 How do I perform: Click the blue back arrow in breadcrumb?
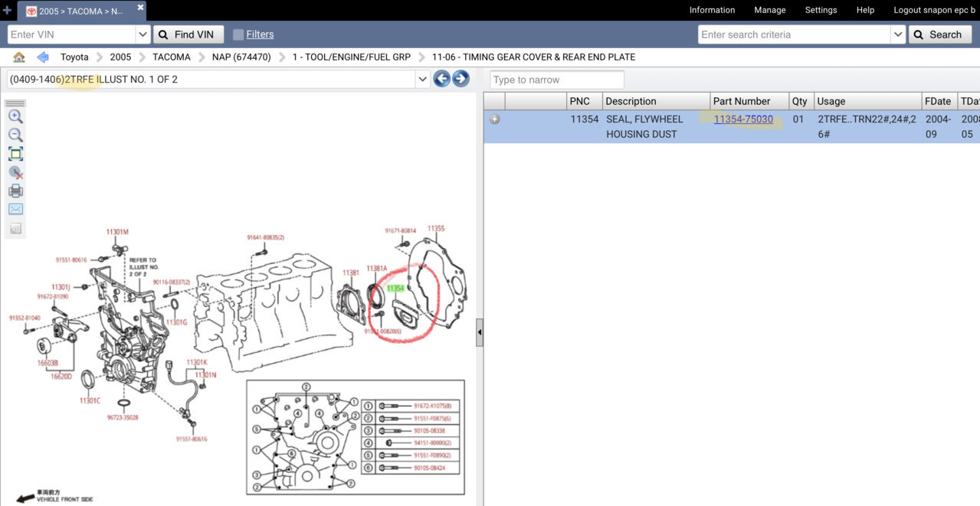tap(43, 57)
